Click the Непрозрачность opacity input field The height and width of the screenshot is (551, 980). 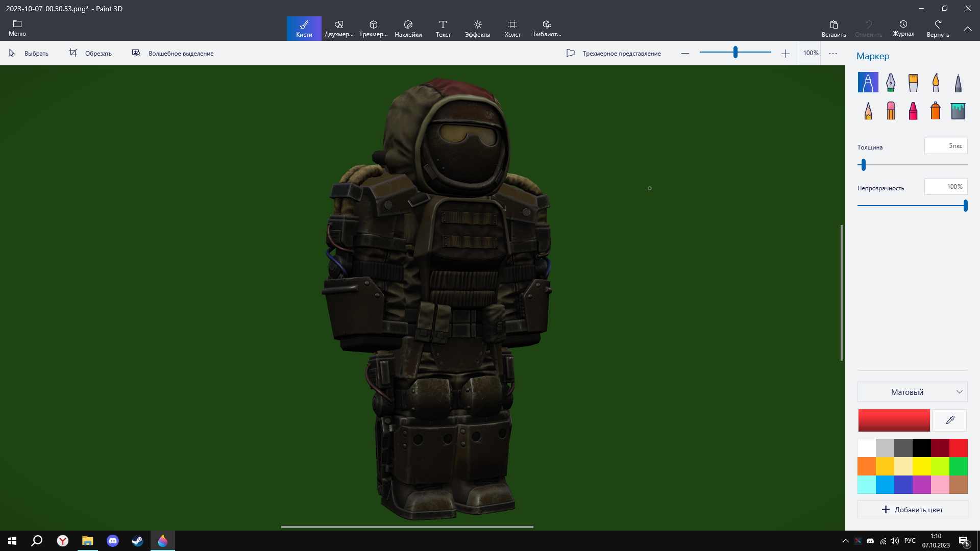coord(946,187)
